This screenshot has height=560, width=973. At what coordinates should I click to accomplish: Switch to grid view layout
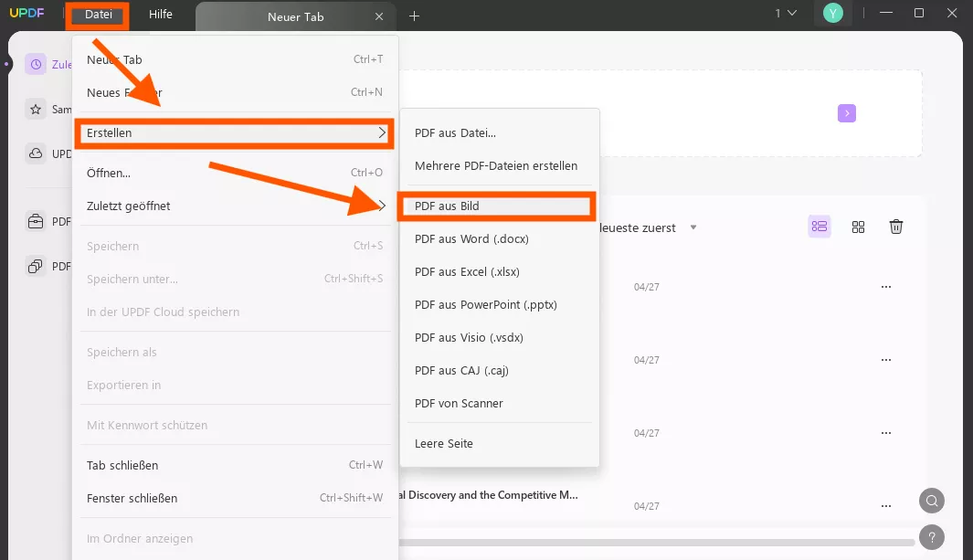click(858, 226)
